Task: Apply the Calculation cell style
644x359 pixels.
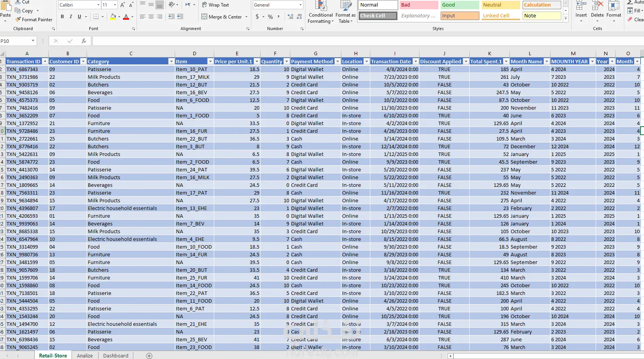Action: [x=542, y=5]
